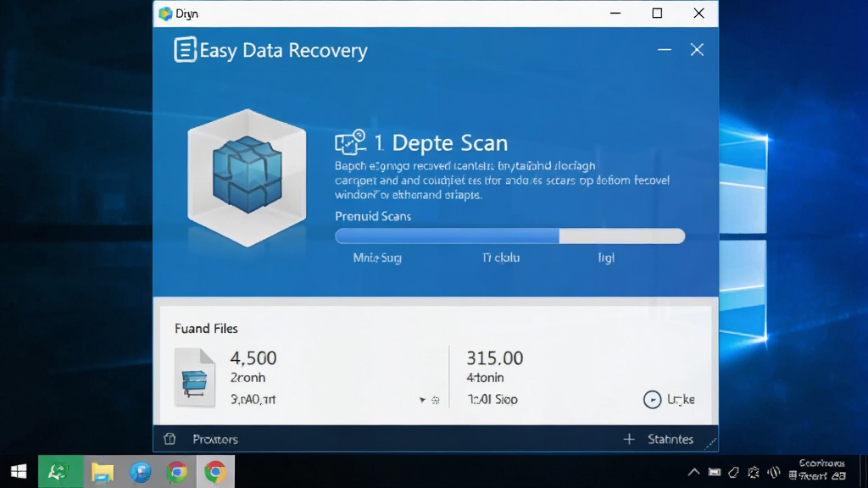Screen dimensions: 868x488
Task: Open the Proxters item in the bottom bar
Action: [215, 440]
